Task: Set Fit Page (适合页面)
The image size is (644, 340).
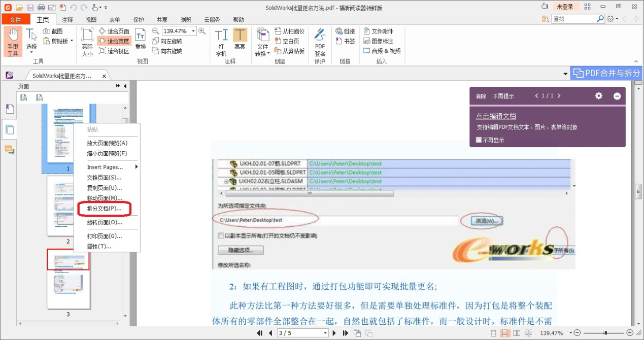Action: 114,31
